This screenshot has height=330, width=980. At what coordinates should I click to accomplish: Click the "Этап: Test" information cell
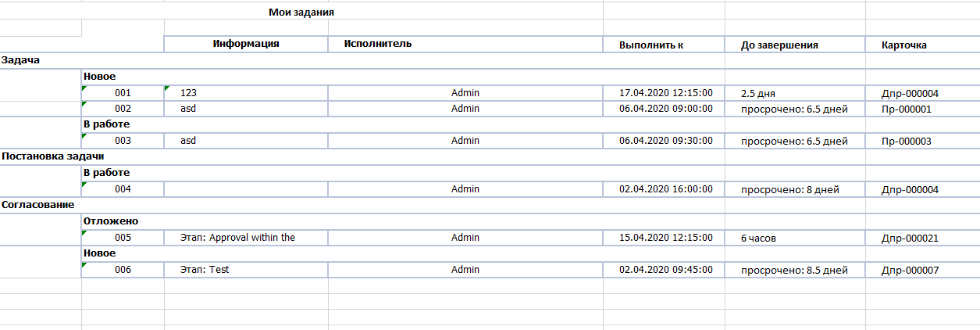tap(204, 270)
